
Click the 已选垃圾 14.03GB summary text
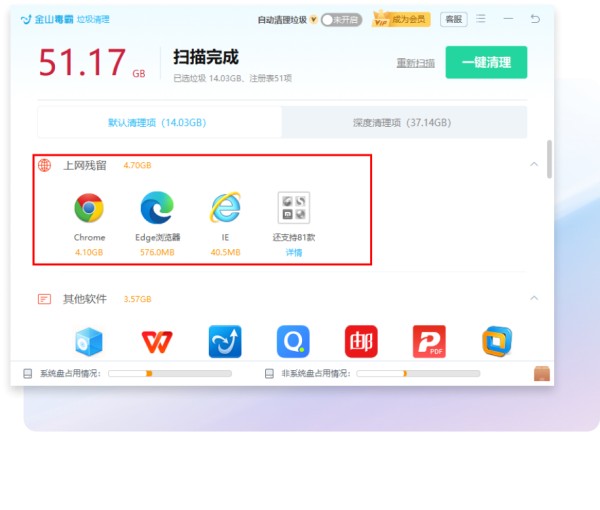(233, 78)
